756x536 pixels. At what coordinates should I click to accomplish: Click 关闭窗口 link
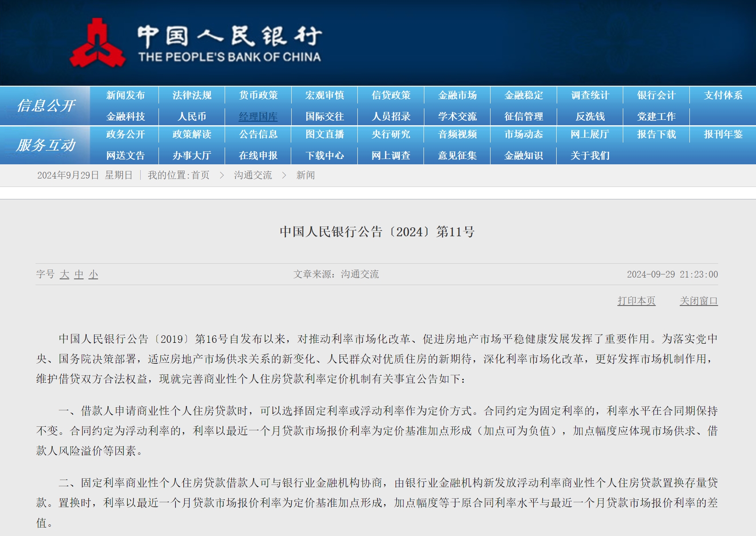pyautogui.click(x=699, y=301)
